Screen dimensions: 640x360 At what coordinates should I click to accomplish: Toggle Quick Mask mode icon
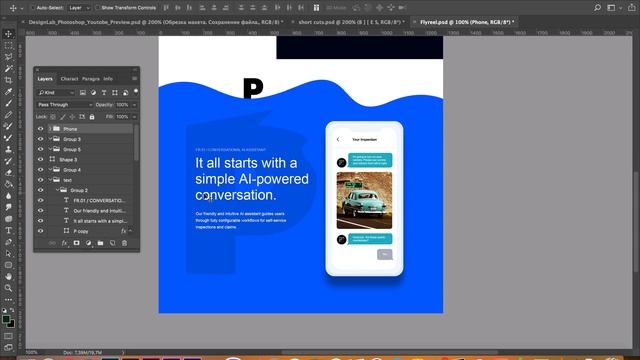(x=8, y=336)
